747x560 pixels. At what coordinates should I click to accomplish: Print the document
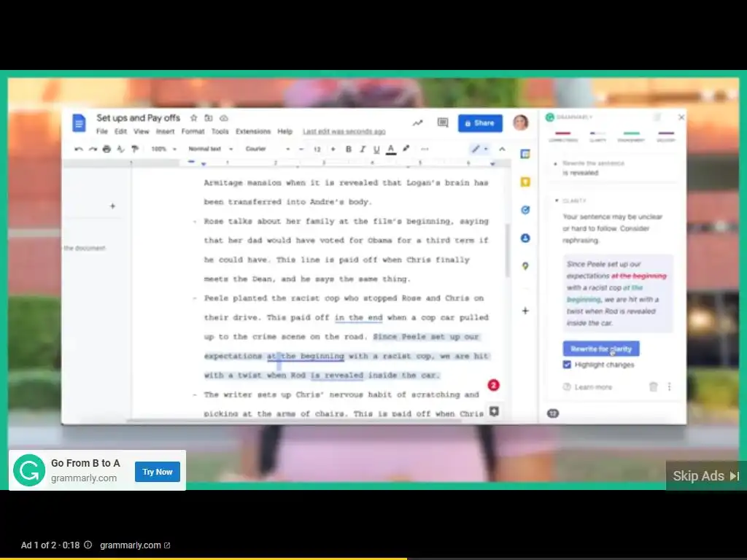click(107, 149)
